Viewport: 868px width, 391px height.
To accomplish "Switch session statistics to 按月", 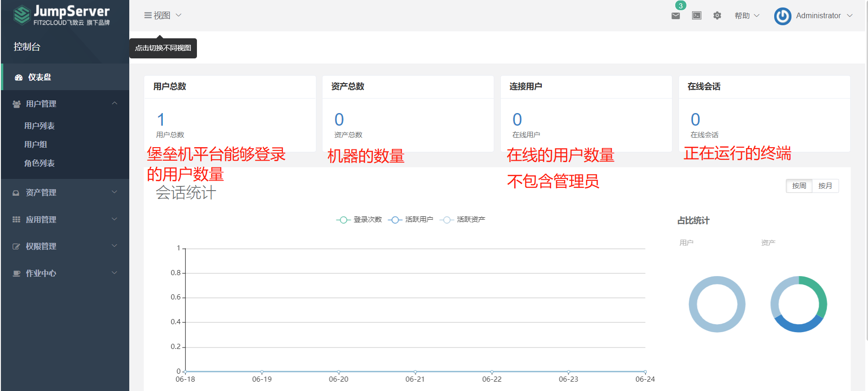I will [x=825, y=186].
